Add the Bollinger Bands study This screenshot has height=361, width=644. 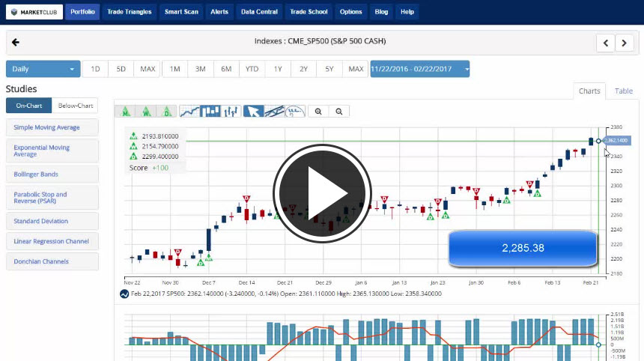point(52,174)
